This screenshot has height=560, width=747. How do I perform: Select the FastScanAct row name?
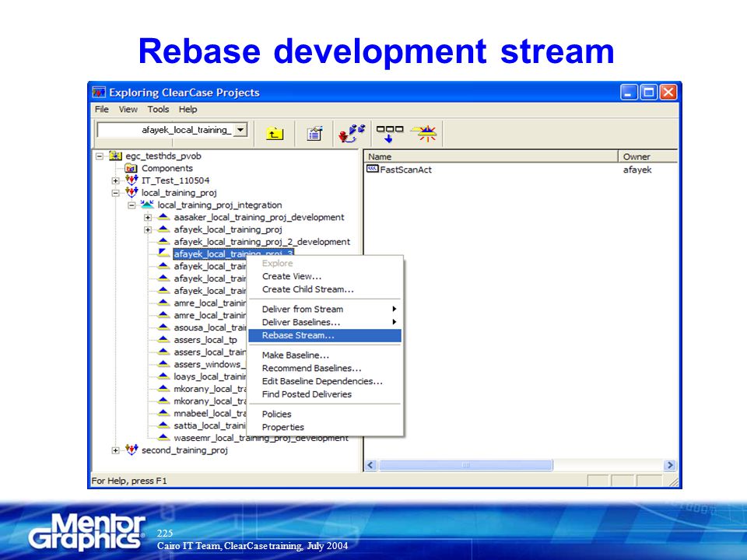pos(405,169)
